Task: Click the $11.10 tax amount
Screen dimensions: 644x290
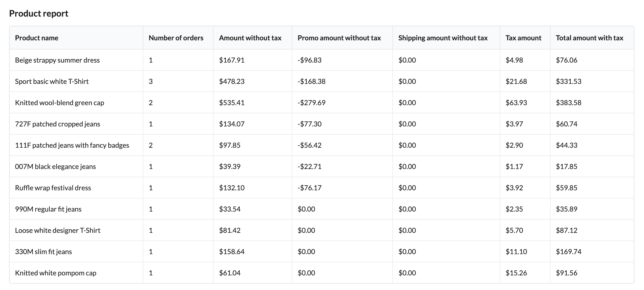Action: pyautogui.click(x=516, y=251)
